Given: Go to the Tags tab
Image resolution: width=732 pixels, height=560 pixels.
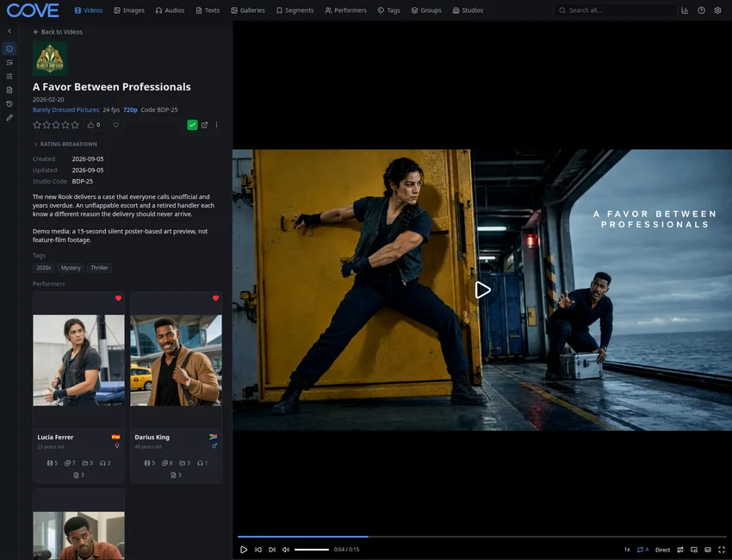Looking at the screenshot, I should [389, 10].
